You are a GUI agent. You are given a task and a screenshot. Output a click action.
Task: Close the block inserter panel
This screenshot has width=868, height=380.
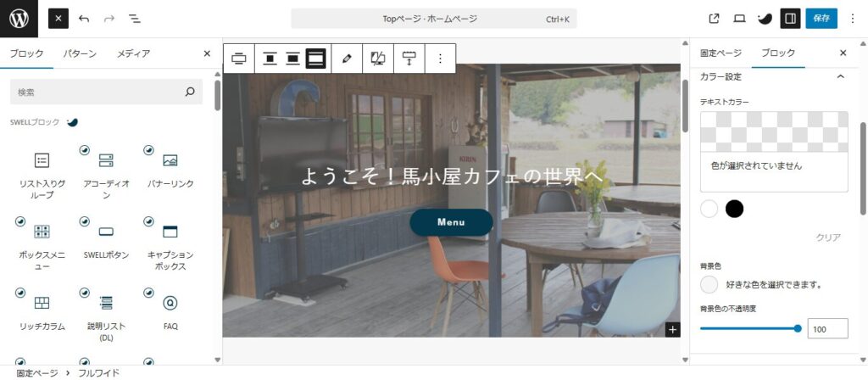[207, 53]
